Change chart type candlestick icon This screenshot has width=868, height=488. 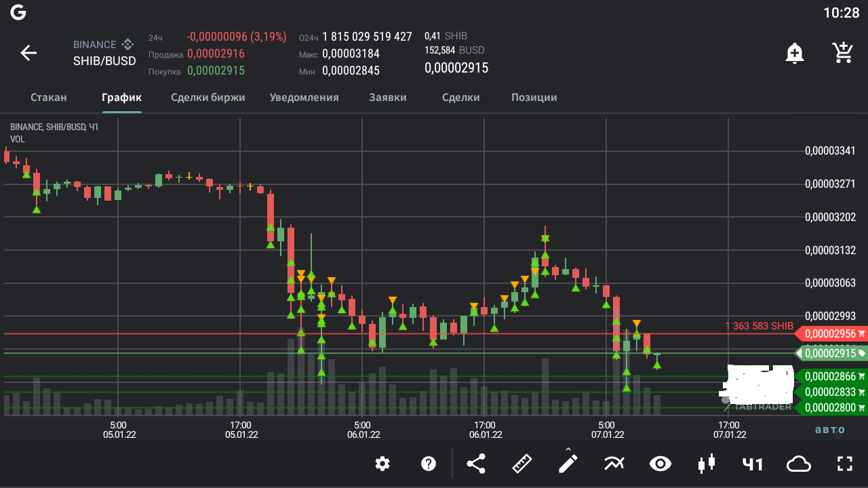click(707, 464)
